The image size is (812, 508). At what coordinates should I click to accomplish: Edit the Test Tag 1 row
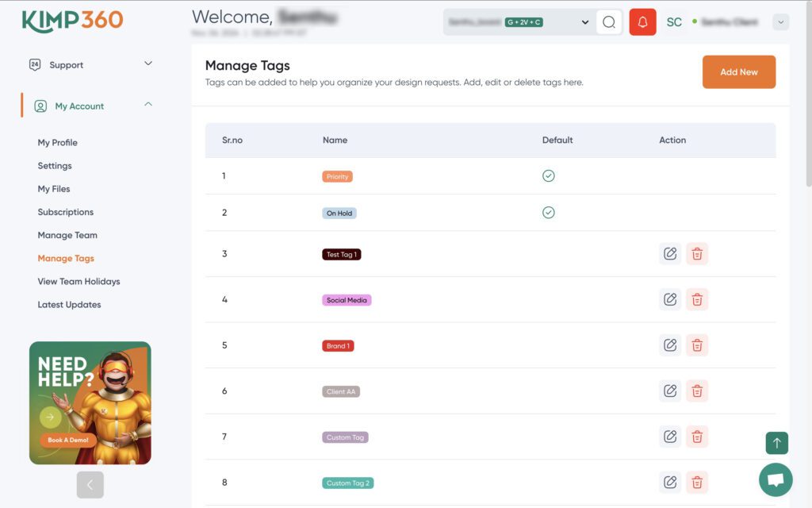[670, 254]
